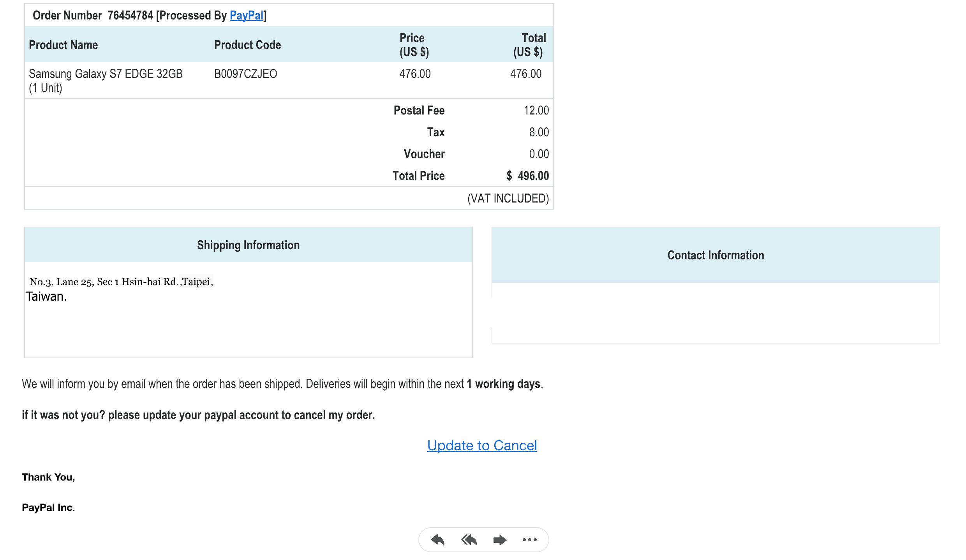
Task: Click the Tax value 8.00
Action: tap(539, 132)
